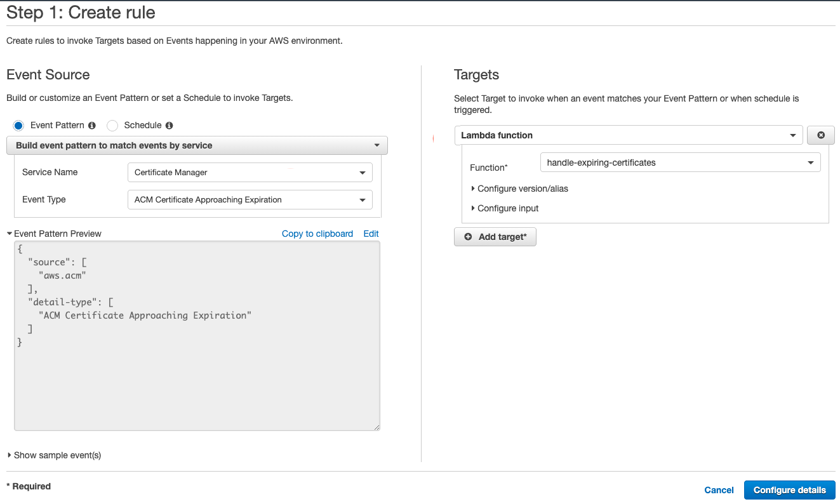Remove the Lambda function target via X icon

pyautogui.click(x=820, y=135)
